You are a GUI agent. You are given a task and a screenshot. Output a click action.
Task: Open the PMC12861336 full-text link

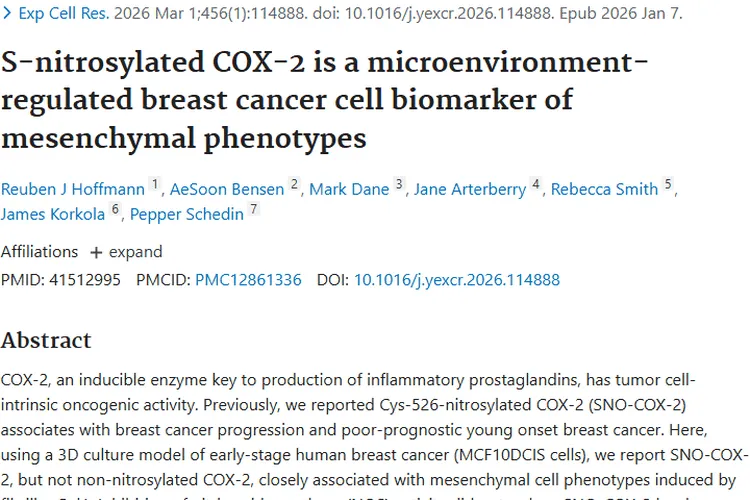click(x=248, y=280)
